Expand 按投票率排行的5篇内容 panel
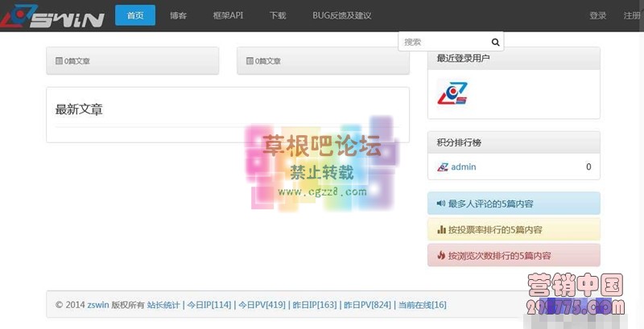Screen dimensions: 644x329 pyautogui.click(x=514, y=229)
